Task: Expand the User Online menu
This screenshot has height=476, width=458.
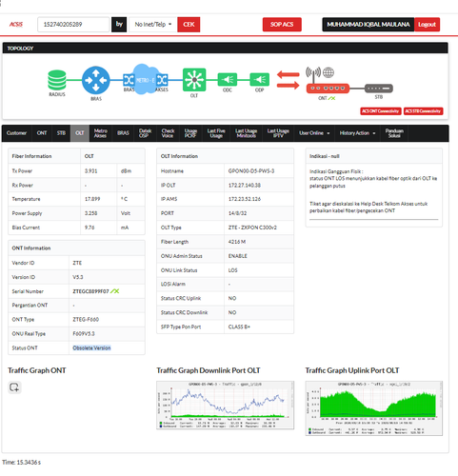Action: (x=314, y=133)
